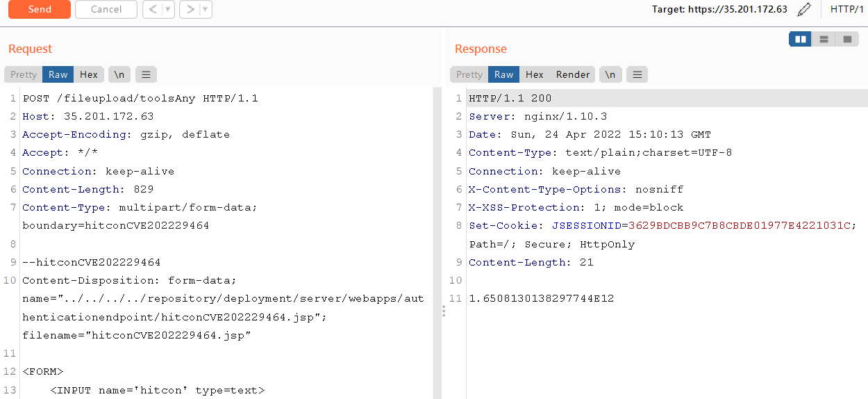
Task: Click the Content-Length: 829 header
Action: [88, 189]
